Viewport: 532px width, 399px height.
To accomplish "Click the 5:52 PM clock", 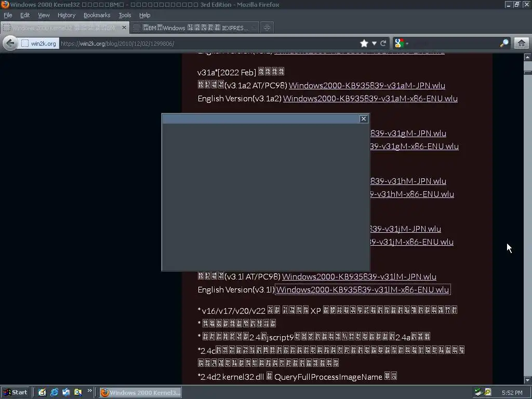I will pos(512,393).
